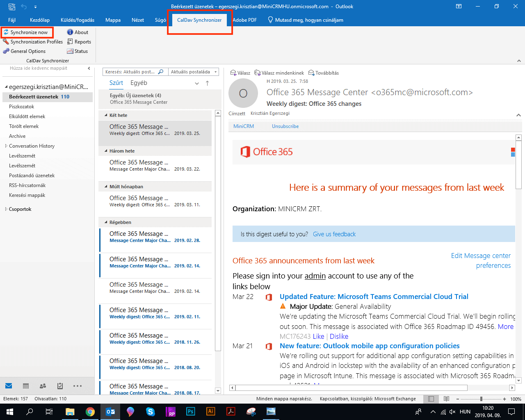Switch to People view in navigation bar
Image resolution: width=525 pixels, height=420 pixels.
43,386
